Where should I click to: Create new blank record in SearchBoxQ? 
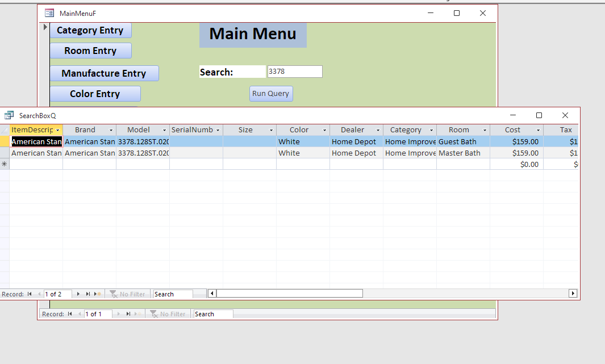98,294
